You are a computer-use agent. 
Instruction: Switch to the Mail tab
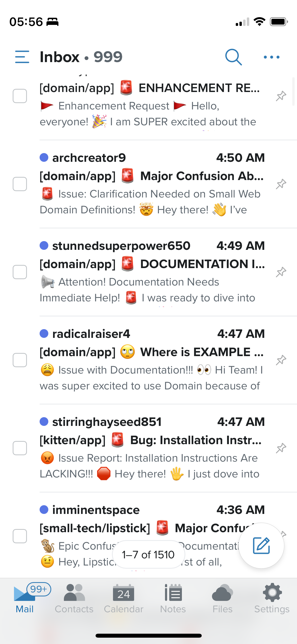pyautogui.click(x=25, y=598)
